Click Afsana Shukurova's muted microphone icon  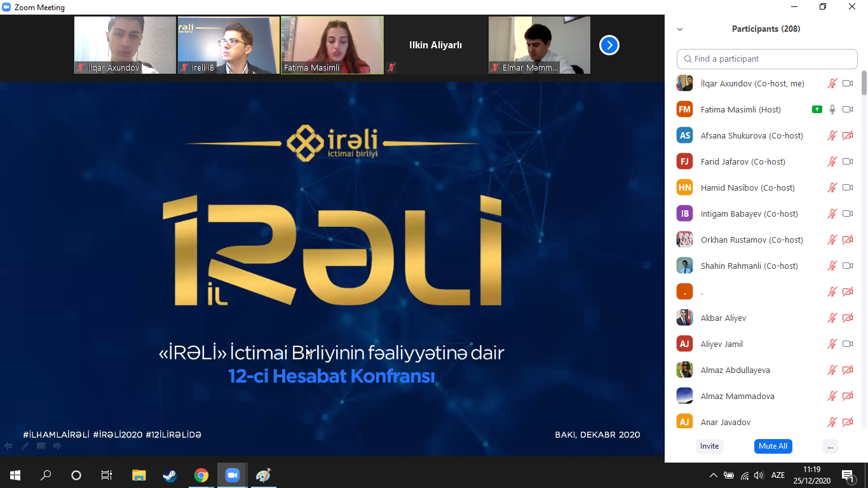(832, 135)
